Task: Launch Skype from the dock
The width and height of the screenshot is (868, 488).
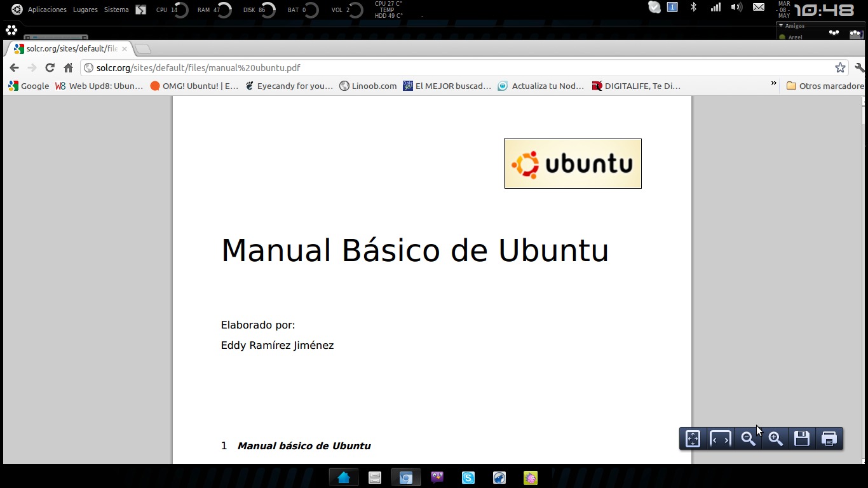Action: pyautogui.click(x=468, y=478)
